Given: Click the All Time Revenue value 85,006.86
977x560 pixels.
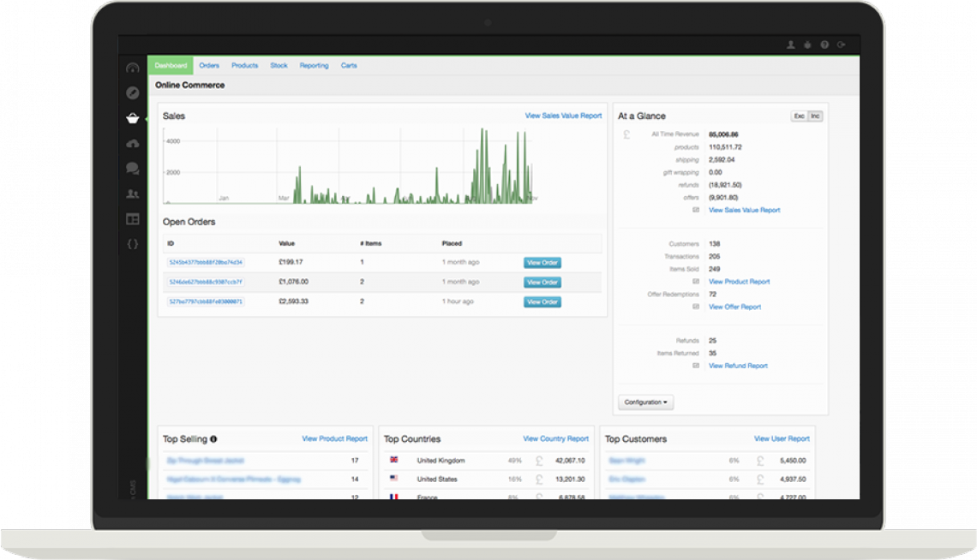Looking at the screenshot, I should point(723,134).
